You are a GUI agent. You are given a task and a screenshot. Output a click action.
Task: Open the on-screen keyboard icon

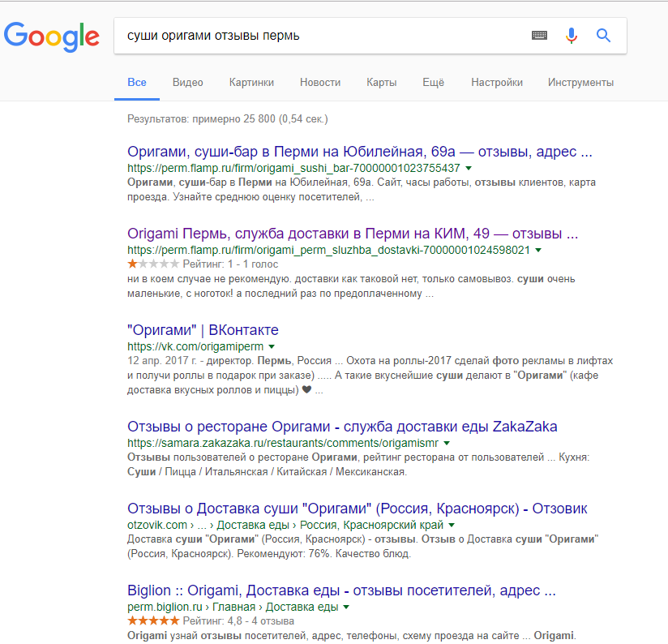tap(539, 36)
